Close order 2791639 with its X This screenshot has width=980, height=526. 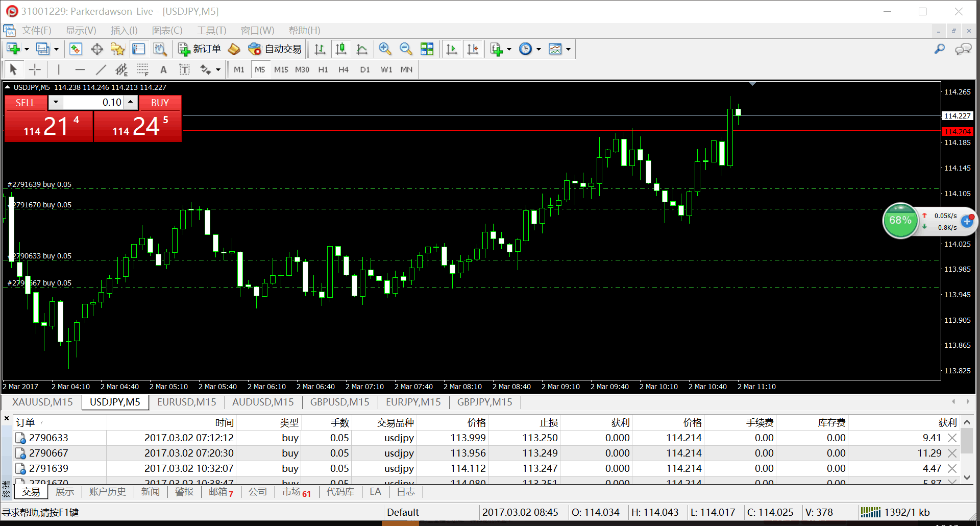952,469
